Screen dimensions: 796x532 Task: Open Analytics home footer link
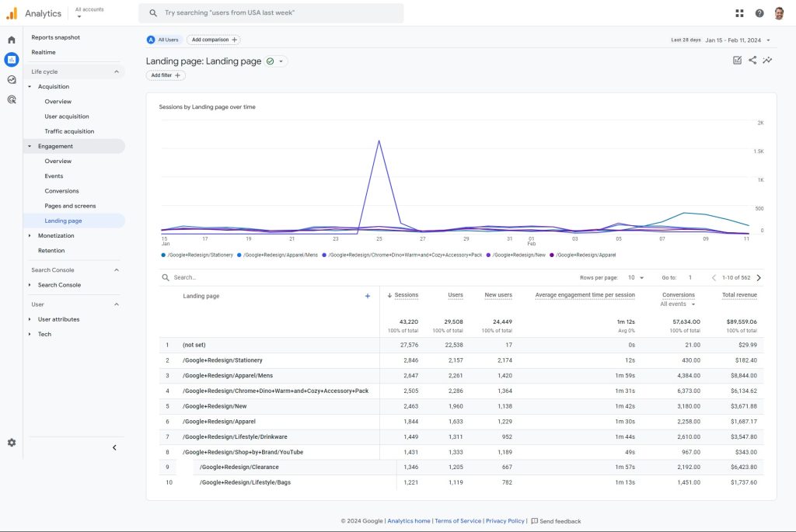point(409,521)
